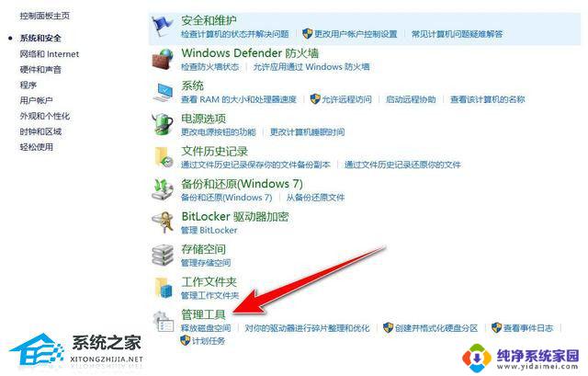This screenshot has width=588, height=376.
Task: Open 管理 BitLocker link
Action: pos(209,230)
